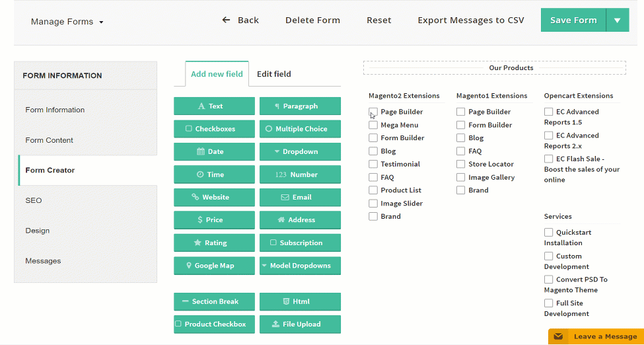This screenshot has width=644, height=345.
Task: Expand the Save Form arrow menu
Action: (x=618, y=20)
